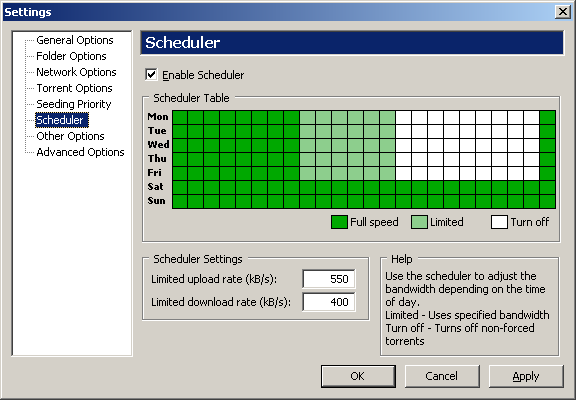The width and height of the screenshot is (576, 400).
Task: Click the Full speed legend swatch
Action: [339, 222]
